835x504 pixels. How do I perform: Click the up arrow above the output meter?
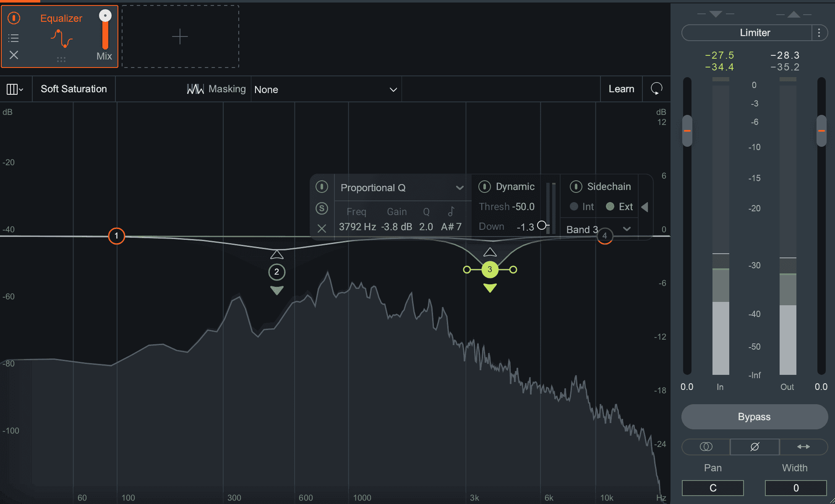pos(793,14)
